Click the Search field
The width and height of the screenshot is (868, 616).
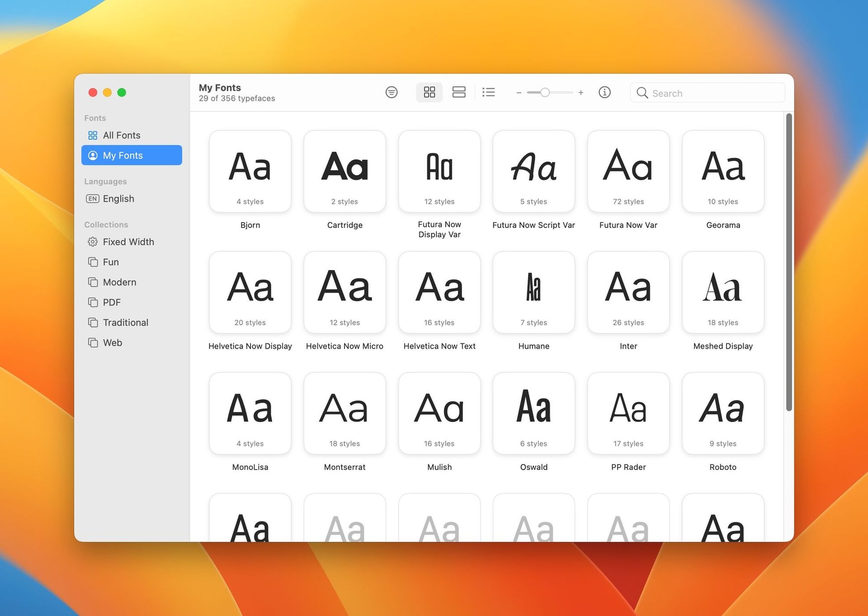[708, 93]
